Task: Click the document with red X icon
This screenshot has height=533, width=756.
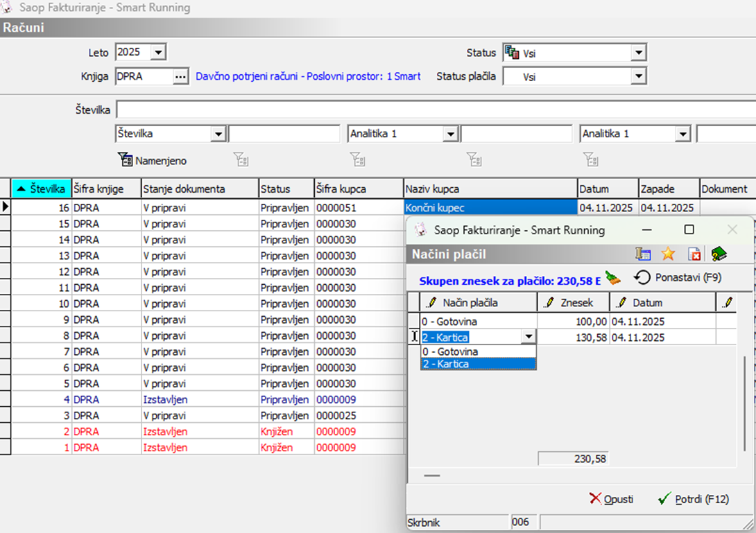Action: click(x=694, y=254)
